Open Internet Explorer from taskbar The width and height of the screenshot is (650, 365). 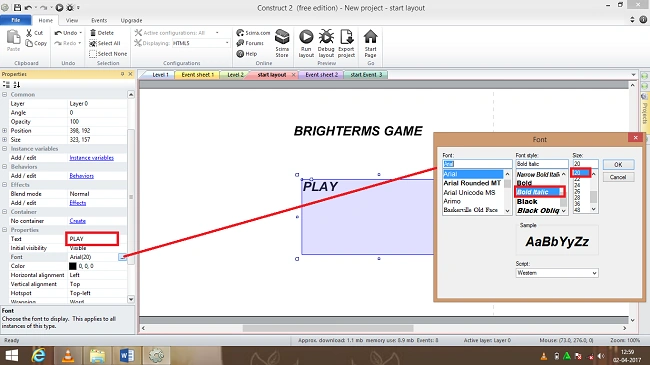pos(39,355)
